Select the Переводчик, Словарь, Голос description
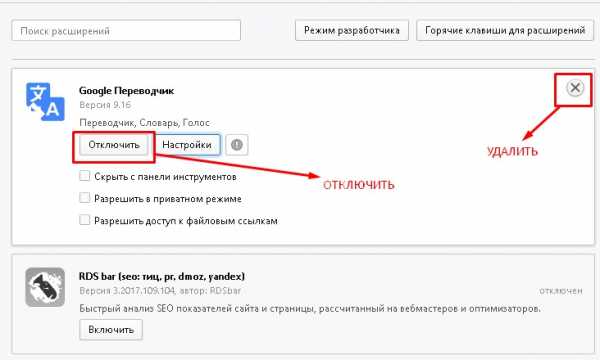 coord(145,123)
